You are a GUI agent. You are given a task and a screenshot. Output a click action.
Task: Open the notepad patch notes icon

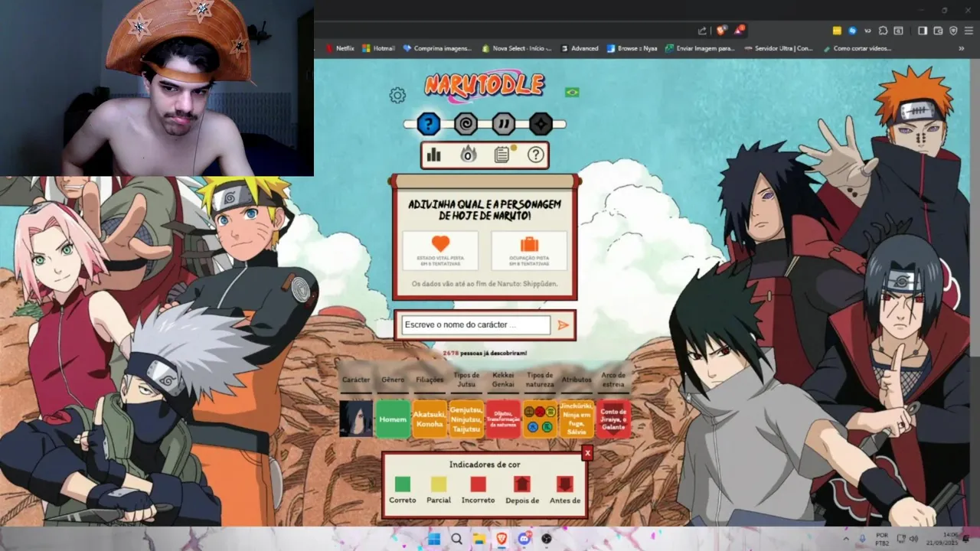point(502,155)
